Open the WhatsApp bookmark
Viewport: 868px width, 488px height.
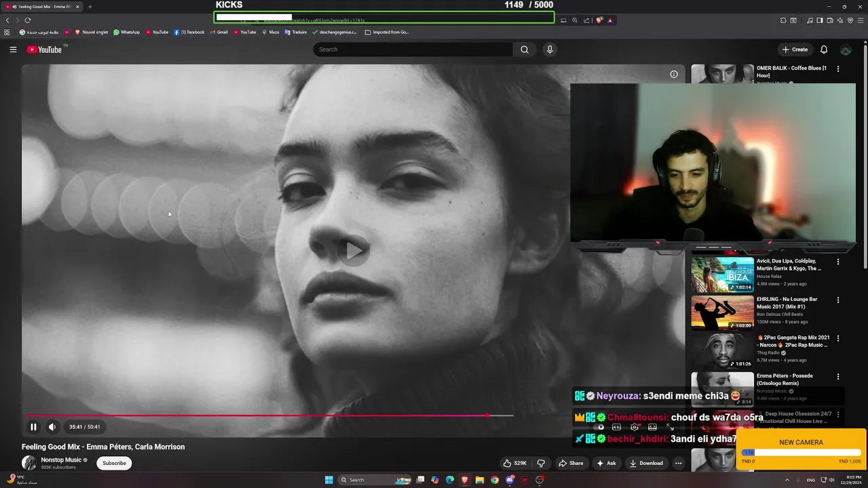coord(127,32)
